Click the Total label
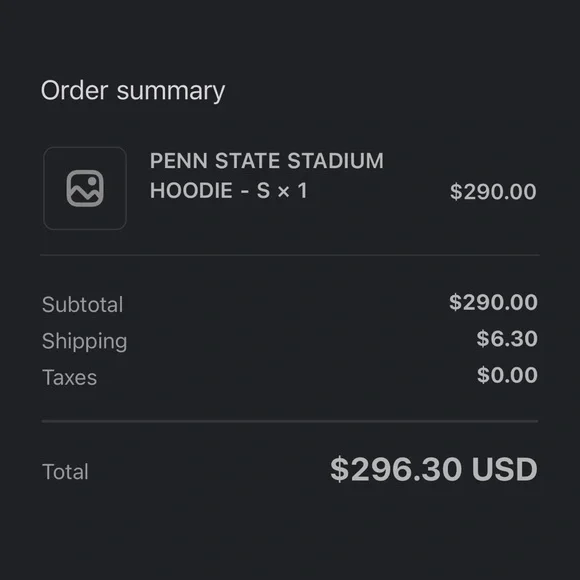Viewport: 580px width, 580px height. [65, 472]
